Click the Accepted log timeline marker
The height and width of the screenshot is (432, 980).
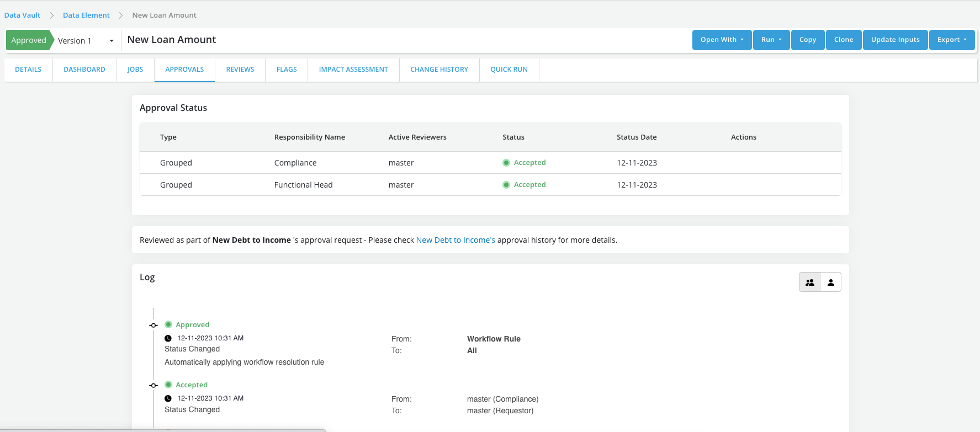pyautogui.click(x=153, y=385)
